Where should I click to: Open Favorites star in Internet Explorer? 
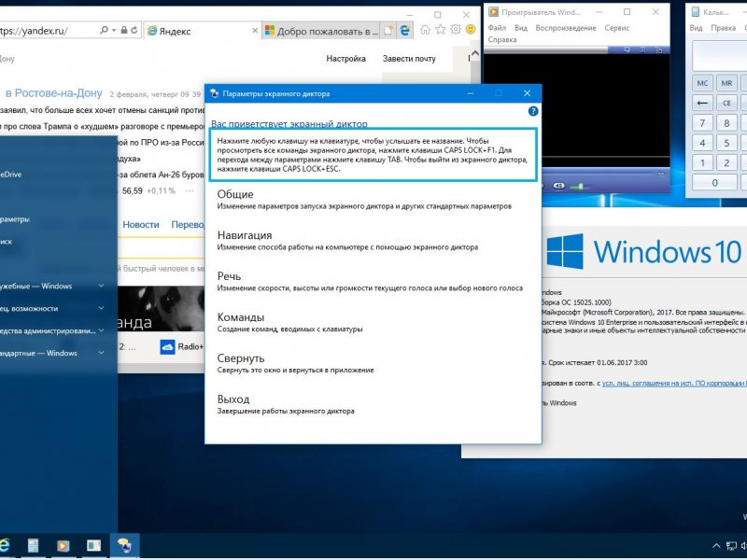tap(440, 30)
